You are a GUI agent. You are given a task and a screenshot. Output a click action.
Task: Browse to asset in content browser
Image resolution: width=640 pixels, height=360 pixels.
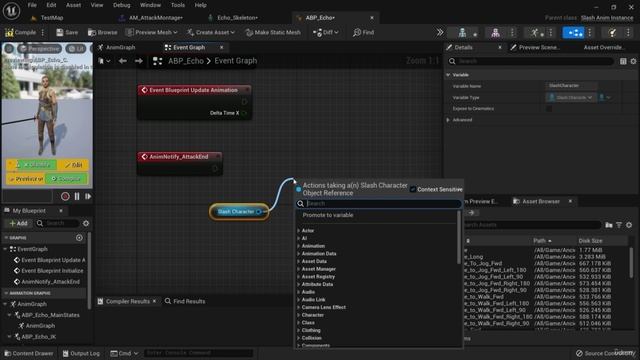[x=102, y=32]
